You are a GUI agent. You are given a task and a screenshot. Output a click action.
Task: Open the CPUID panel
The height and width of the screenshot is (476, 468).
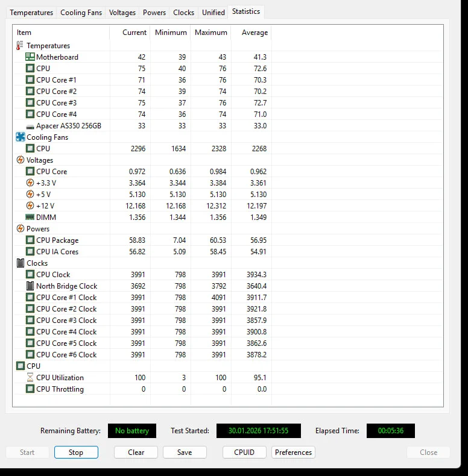click(244, 453)
